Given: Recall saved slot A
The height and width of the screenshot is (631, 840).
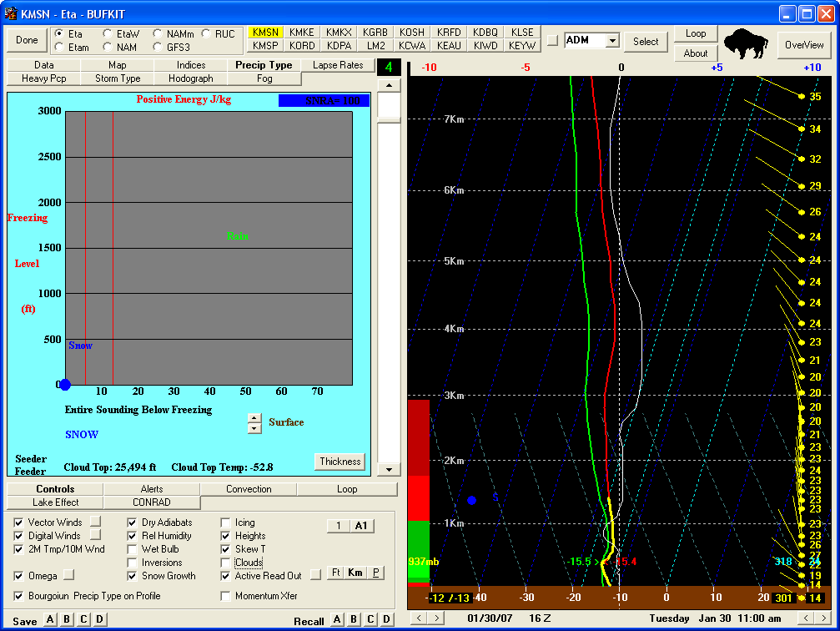Looking at the screenshot, I should [337, 620].
